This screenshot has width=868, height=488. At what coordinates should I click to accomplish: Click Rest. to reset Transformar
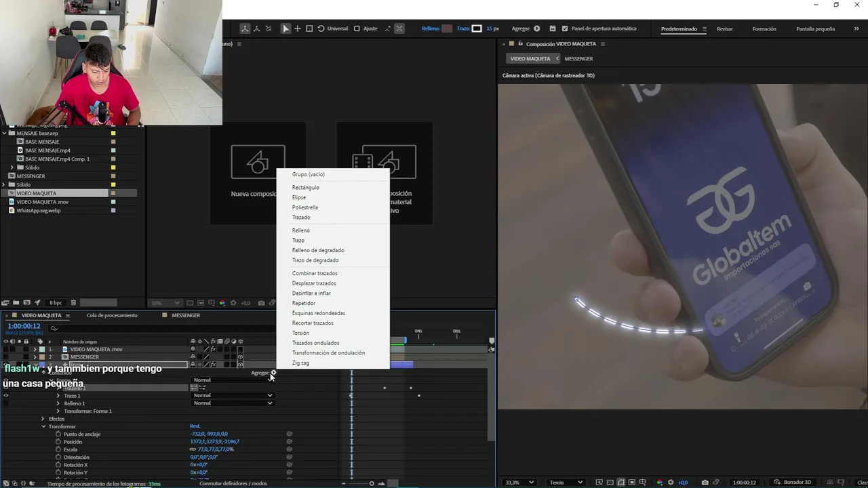tap(195, 426)
